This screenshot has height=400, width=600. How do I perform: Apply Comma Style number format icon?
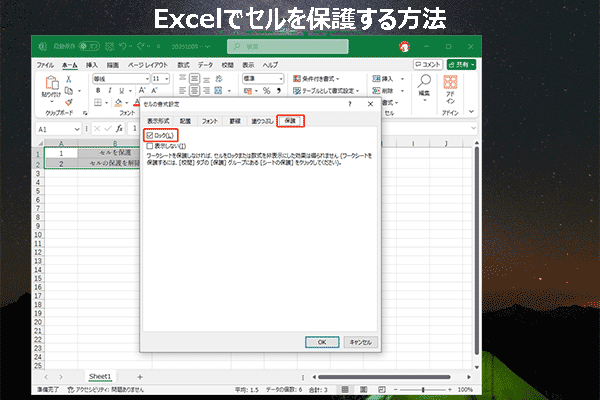click(279, 91)
